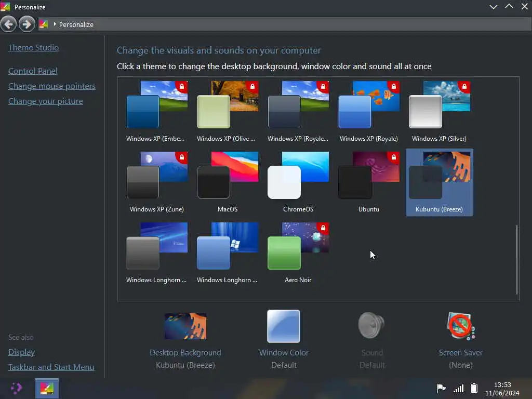Click the Personalize title bar app icon
The height and width of the screenshot is (399, 532).
click(5, 6)
